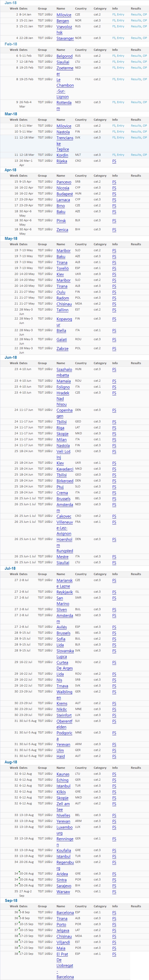Viewport: 149px width, 980px height.
Task: Open the FS link for Rijeka
Action: coord(114,161)
